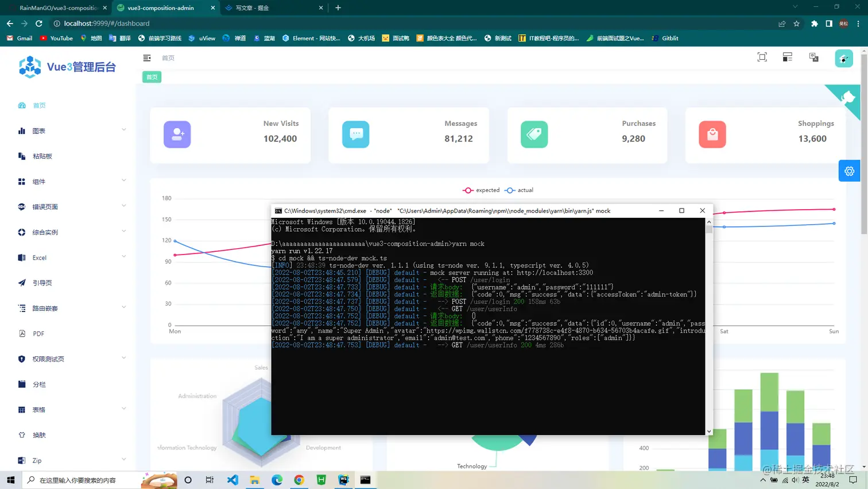
Task: Open Microsoft Edge from the taskbar
Action: 277,480
